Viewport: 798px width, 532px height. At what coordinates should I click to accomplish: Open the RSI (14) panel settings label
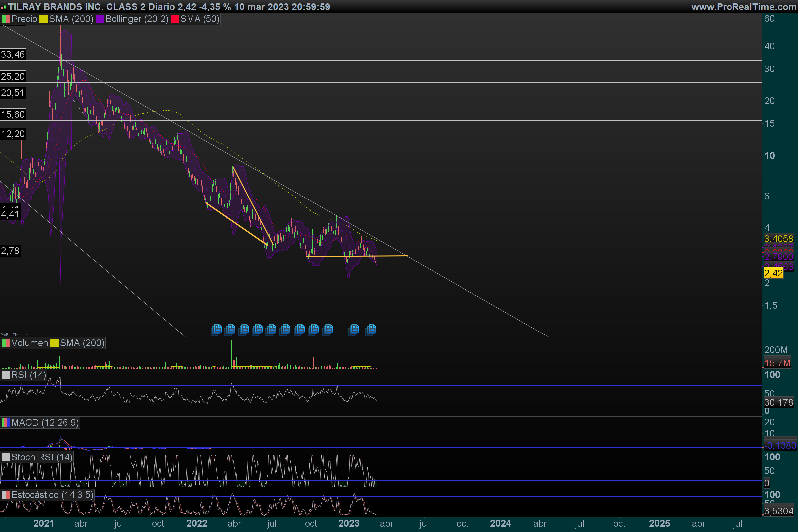(28, 375)
